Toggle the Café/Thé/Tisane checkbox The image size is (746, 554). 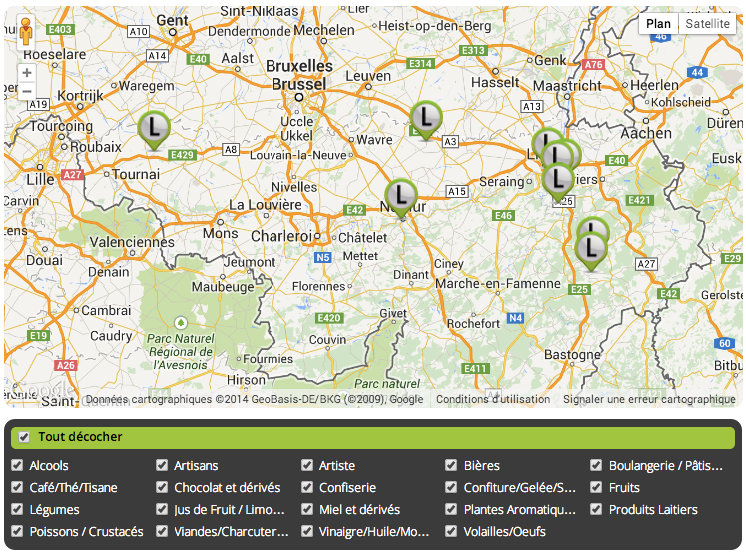(17, 487)
